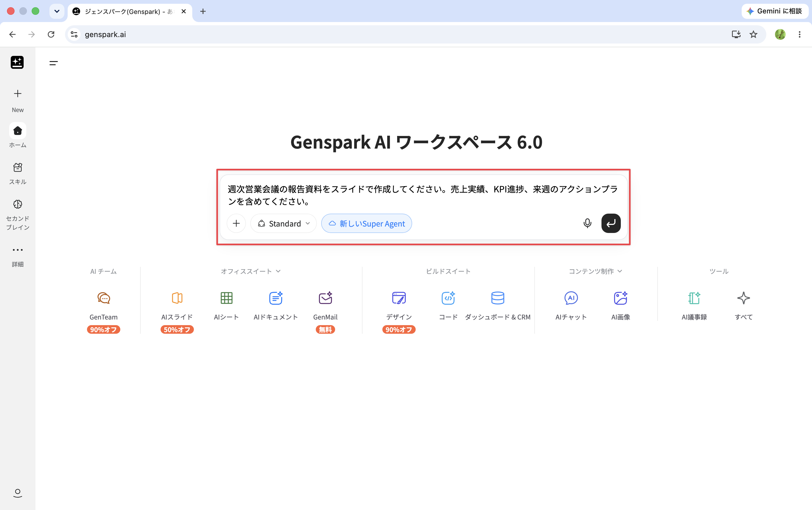The height and width of the screenshot is (510, 812).
Task: Expand the オフィススイート category chevron
Action: (x=278, y=271)
